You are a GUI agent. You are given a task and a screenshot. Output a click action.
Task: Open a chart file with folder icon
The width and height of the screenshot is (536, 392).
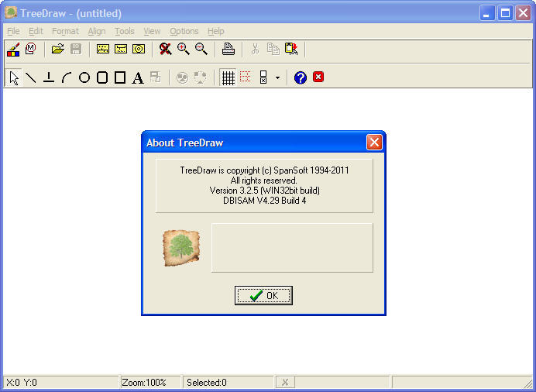tap(58, 49)
